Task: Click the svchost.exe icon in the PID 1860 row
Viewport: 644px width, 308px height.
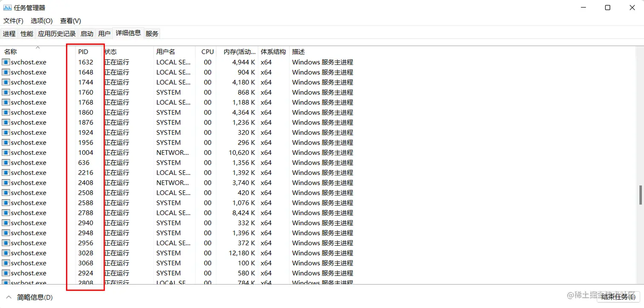Action: tap(6, 112)
